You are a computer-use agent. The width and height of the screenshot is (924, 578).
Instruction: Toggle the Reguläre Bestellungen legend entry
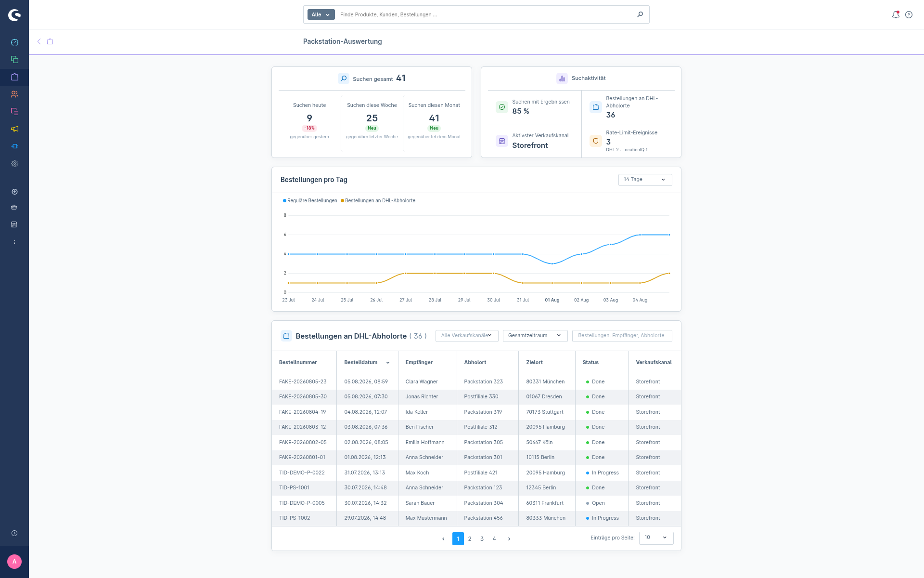coord(310,200)
